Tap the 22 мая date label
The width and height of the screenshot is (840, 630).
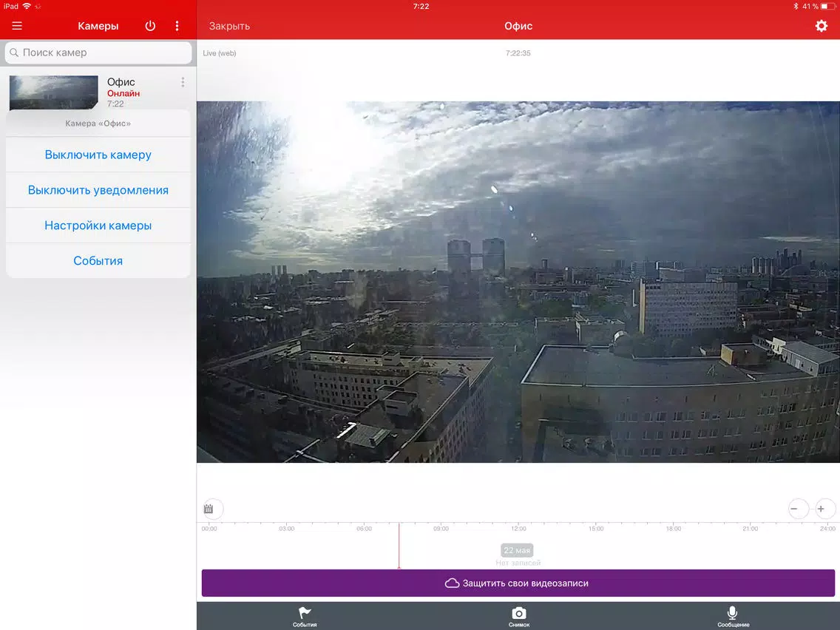point(517,550)
